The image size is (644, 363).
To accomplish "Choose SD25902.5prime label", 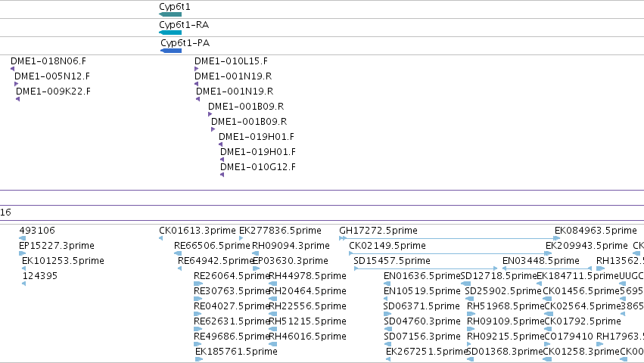I will [503, 292].
